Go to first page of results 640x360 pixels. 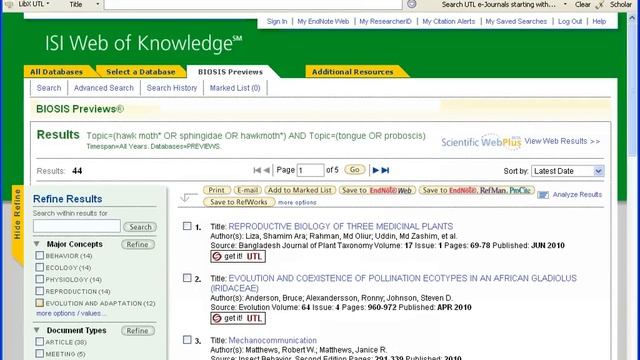pos(257,170)
